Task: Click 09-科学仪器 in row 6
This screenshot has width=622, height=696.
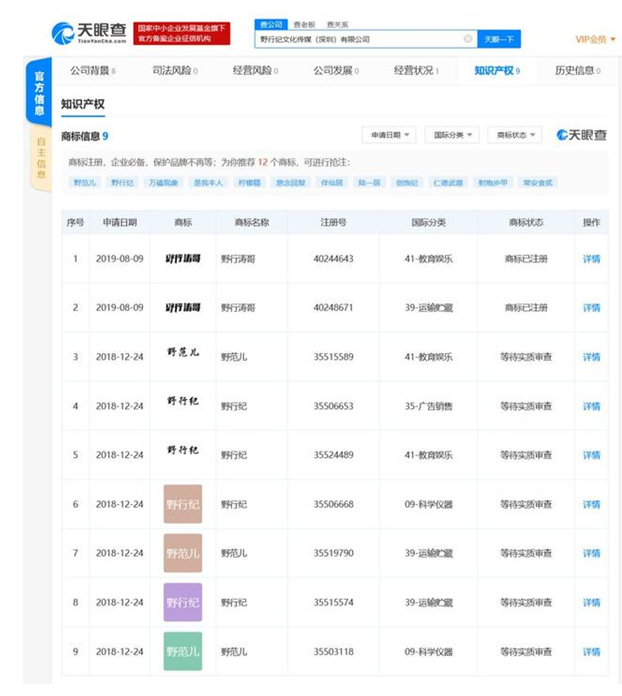Action: click(x=428, y=504)
